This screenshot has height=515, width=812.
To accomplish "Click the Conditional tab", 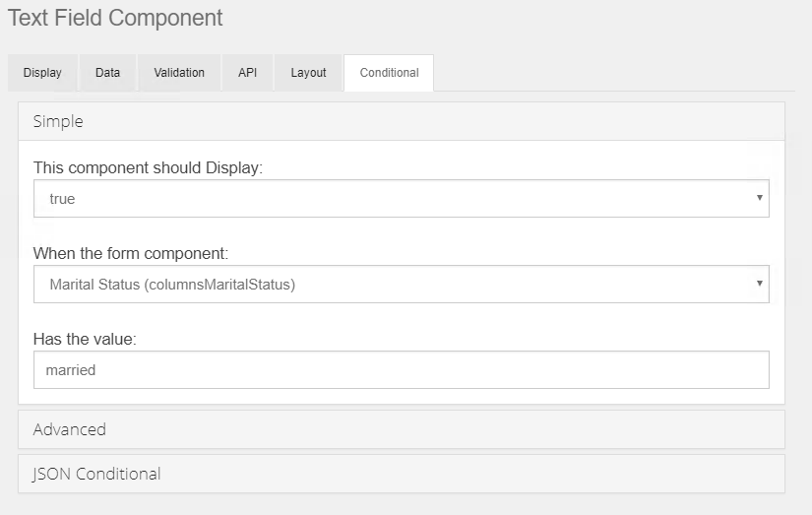I will [x=389, y=73].
